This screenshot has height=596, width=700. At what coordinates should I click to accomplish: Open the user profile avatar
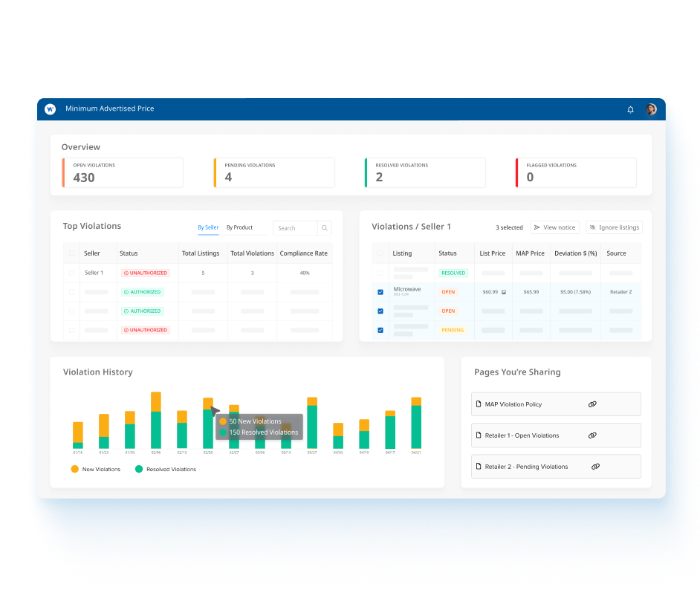[651, 109]
